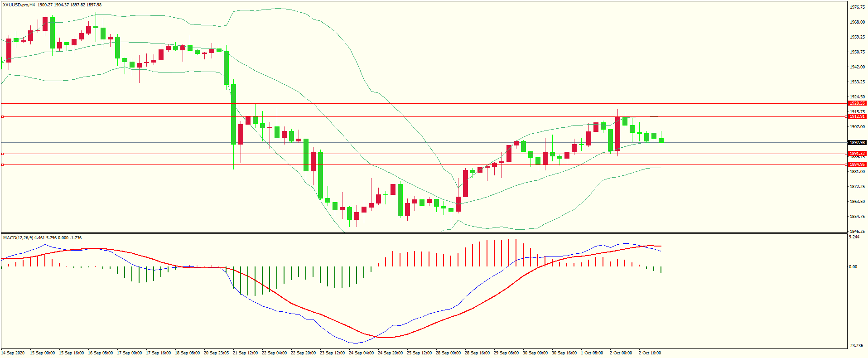
Task: Click the red 1912.91 price tag
Action: point(857,116)
